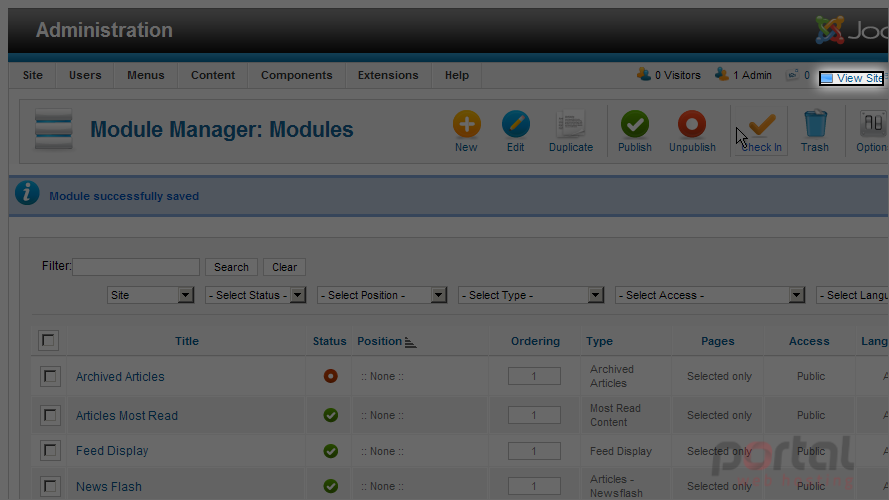Open the Select Language dropdown

pyautogui.click(x=852, y=295)
